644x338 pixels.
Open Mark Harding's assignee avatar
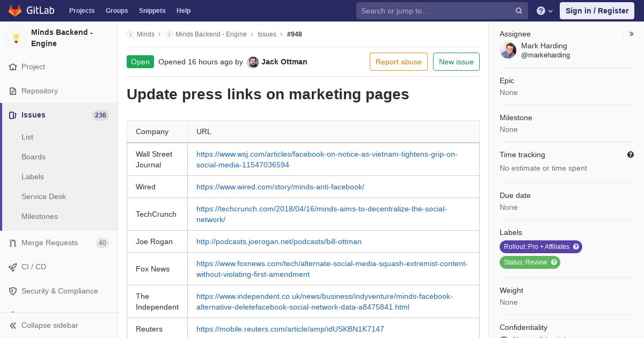(x=508, y=50)
